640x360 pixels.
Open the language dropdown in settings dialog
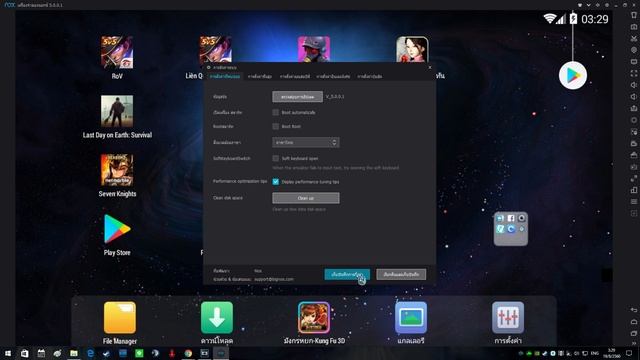[x=306, y=142]
